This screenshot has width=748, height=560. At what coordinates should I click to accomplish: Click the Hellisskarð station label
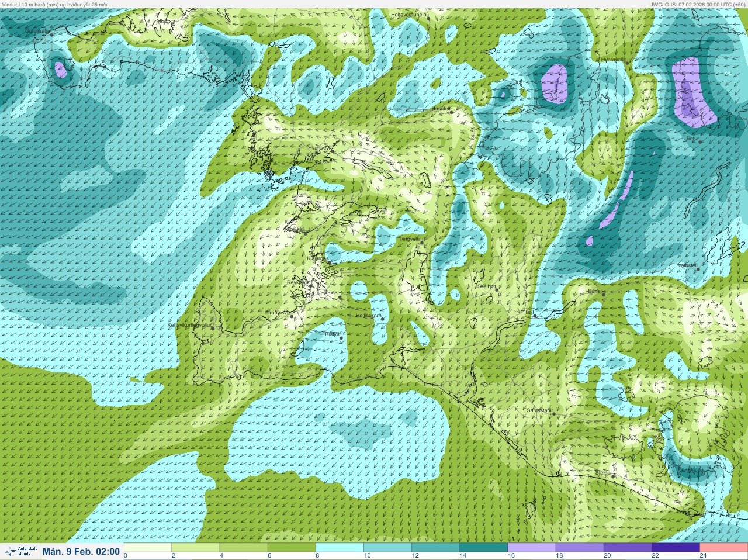point(368,316)
